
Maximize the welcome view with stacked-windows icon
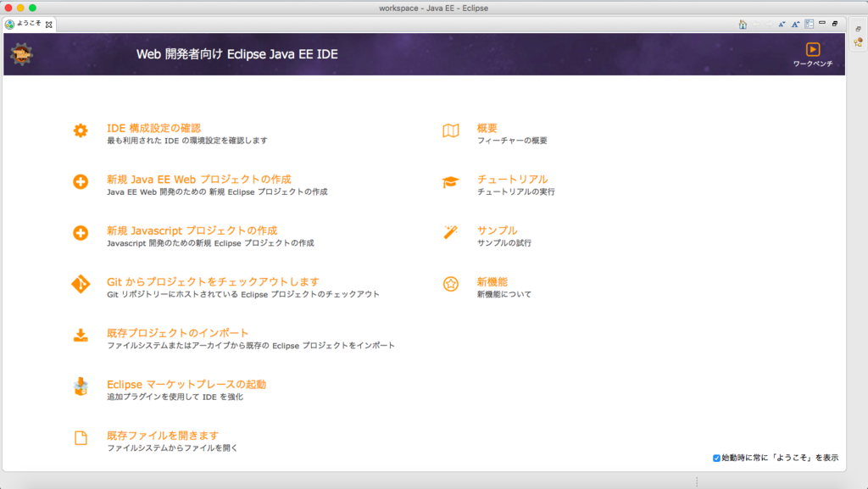(835, 23)
